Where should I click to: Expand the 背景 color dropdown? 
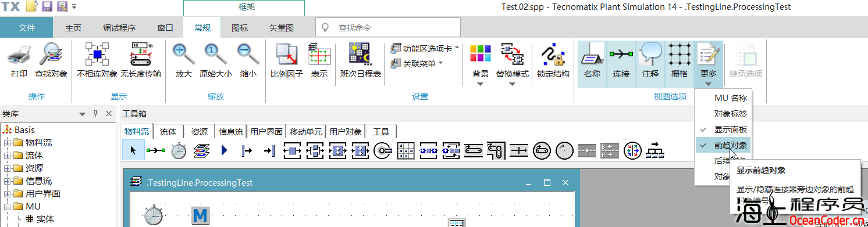pos(480,83)
